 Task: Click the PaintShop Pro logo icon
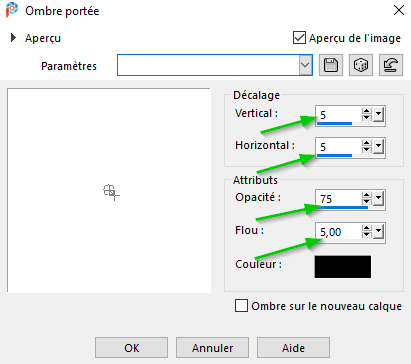tap(12, 10)
